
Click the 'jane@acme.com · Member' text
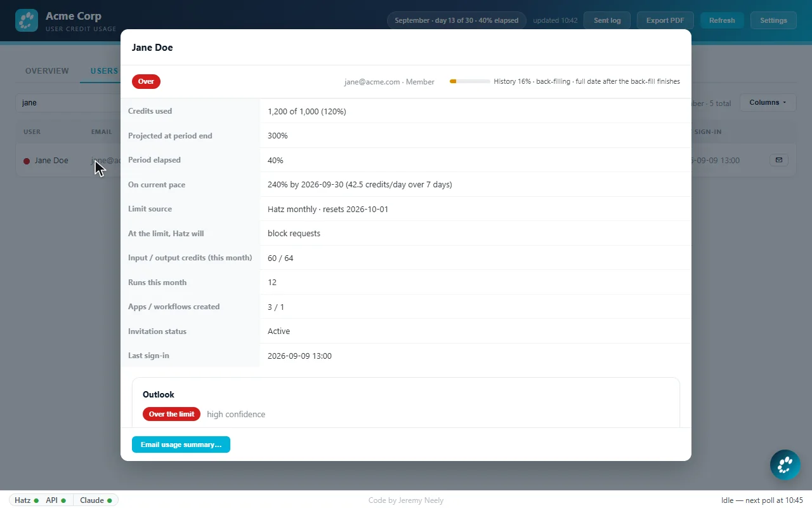(390, 82)
